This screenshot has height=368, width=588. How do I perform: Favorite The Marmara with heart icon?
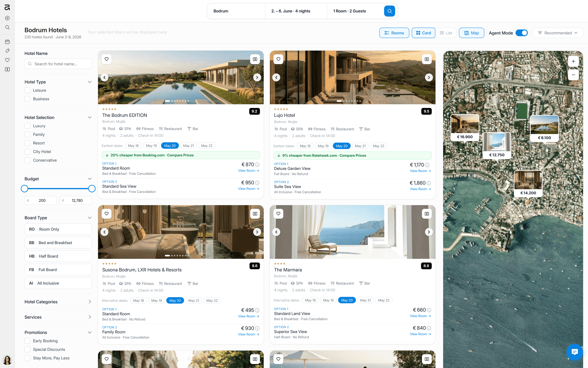[278, 214]
